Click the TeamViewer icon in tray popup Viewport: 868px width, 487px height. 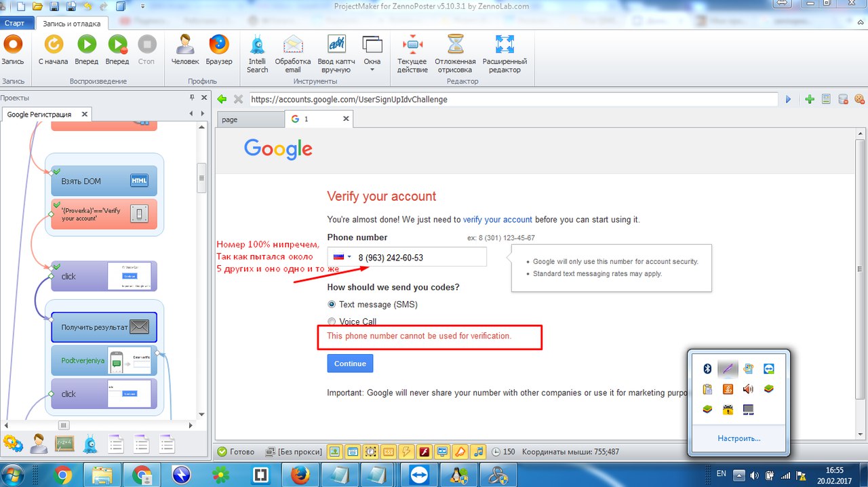tap(768, 369)
